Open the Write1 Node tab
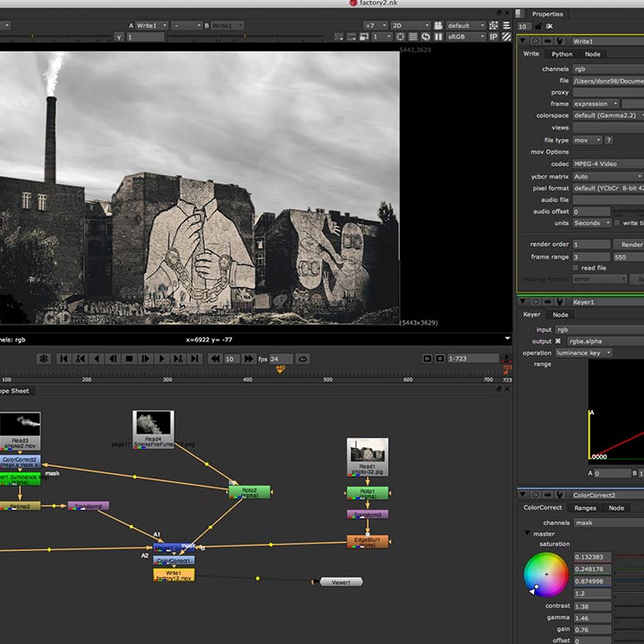The height and width of the screenshot is (644, 644). tap(592, 54)
